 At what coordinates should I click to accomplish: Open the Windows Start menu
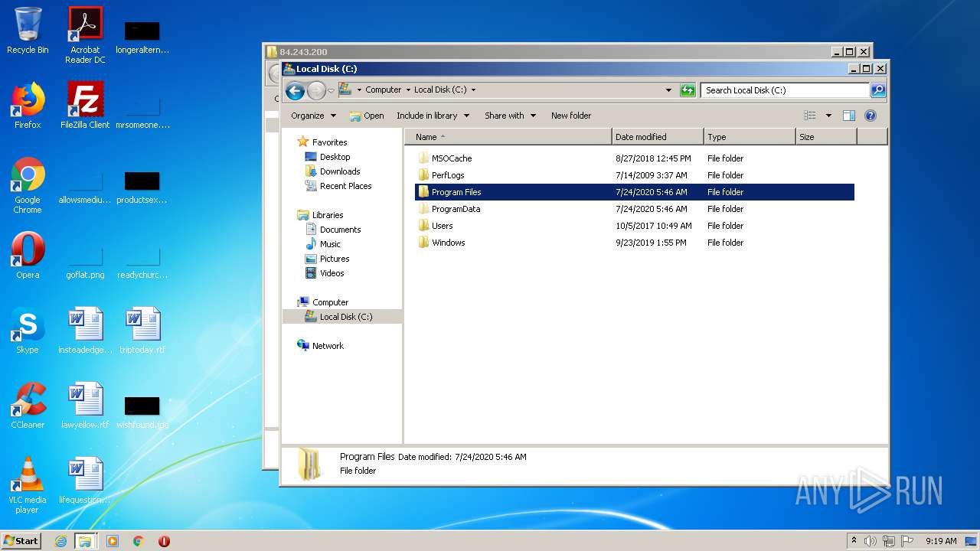tap(21, 540)
